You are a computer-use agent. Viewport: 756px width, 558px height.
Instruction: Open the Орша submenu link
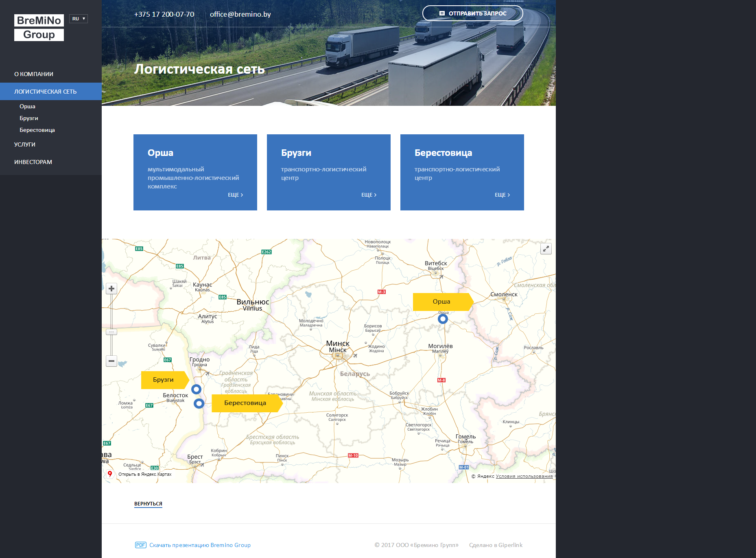tap(27, 106)
